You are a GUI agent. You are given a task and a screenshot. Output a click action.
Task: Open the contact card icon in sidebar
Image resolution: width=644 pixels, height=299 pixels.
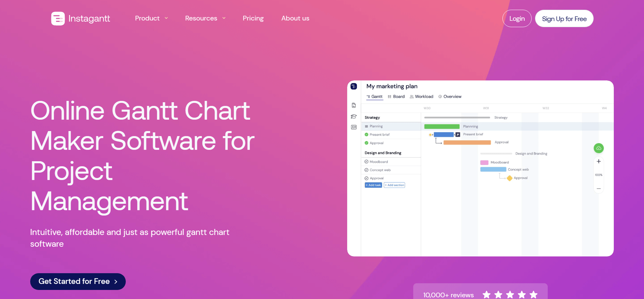click(x=354, y=127)
